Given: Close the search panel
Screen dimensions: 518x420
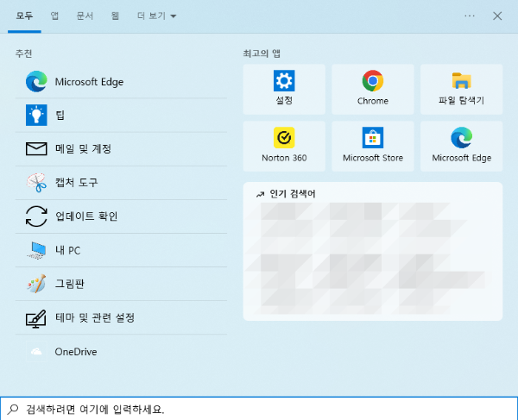Looking at the screenshot, I should (x=497, y=16).
